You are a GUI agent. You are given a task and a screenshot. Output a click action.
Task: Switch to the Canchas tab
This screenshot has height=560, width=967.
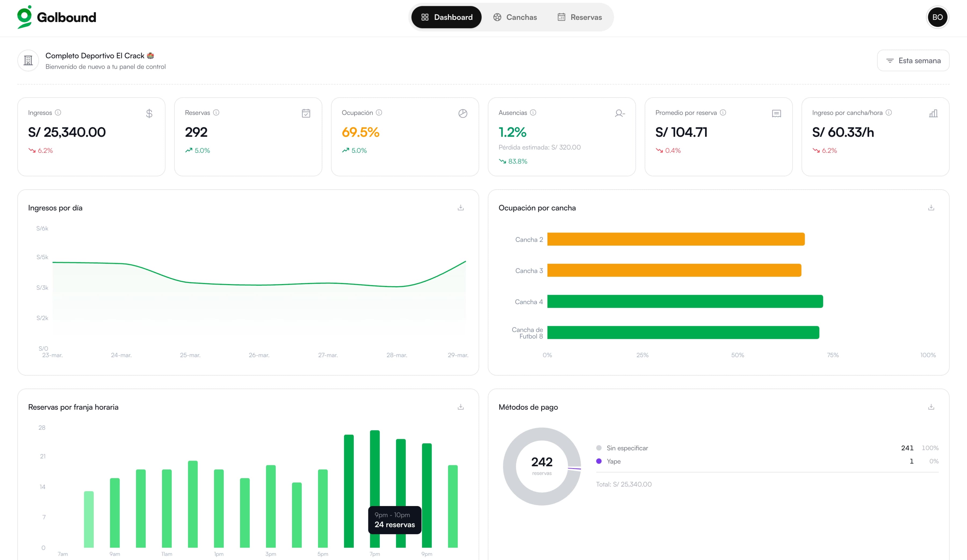(x=515, y=17)
